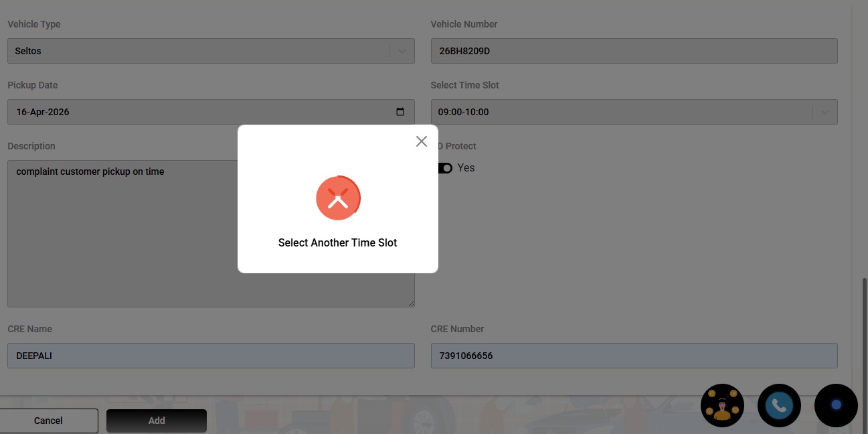Open the calendar picker in Pickup Date

tap(400, 112)
